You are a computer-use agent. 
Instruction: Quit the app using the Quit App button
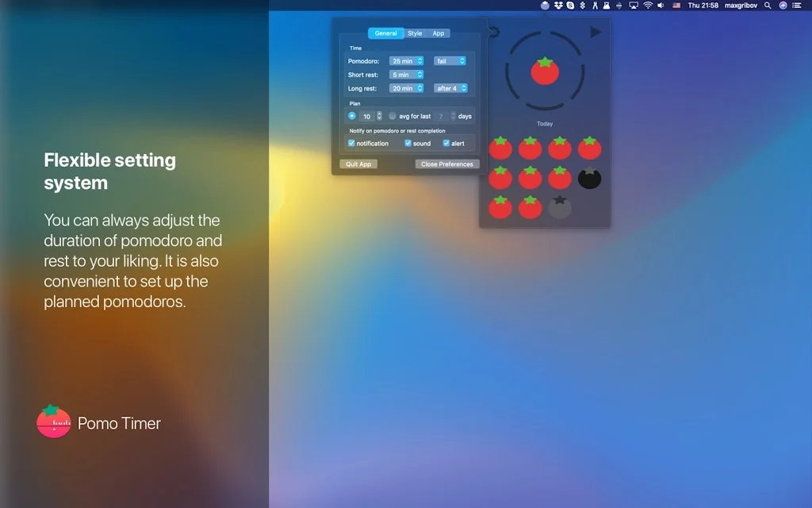(358, 164)
